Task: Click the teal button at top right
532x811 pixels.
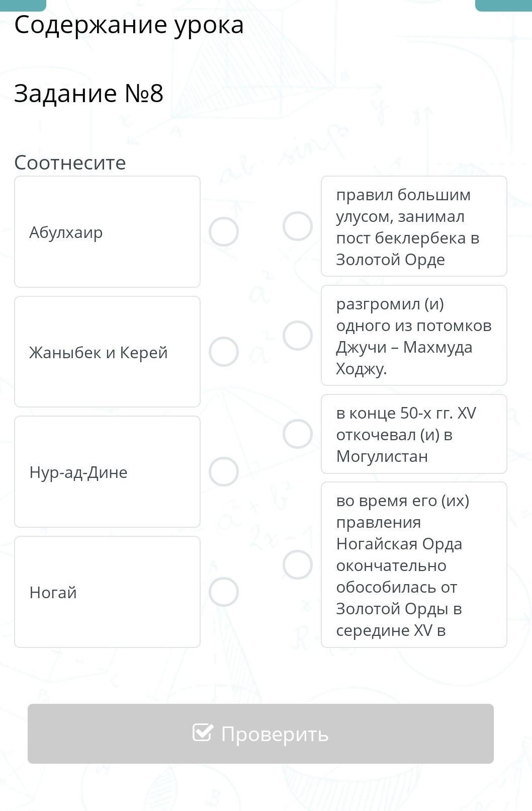Action: (x=503, y=5)
